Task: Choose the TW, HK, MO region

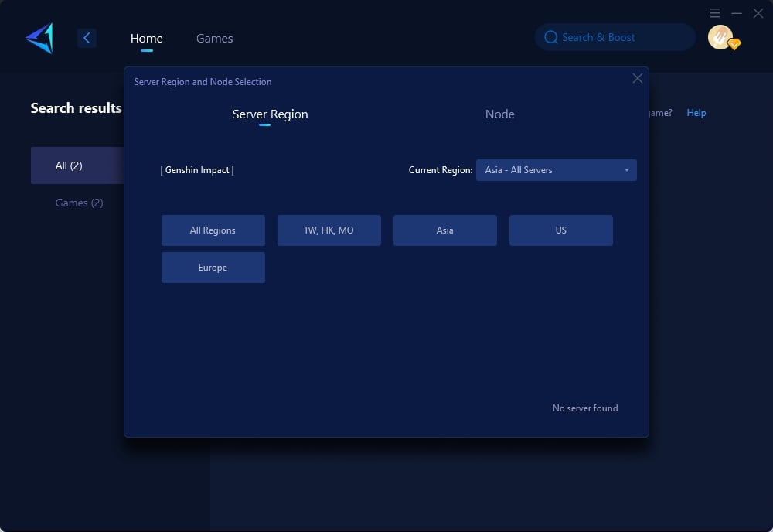Action: 329,230
